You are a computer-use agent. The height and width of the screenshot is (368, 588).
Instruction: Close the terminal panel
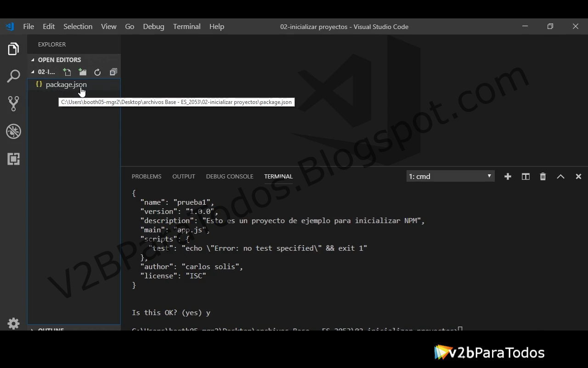(x=578, y=176)
